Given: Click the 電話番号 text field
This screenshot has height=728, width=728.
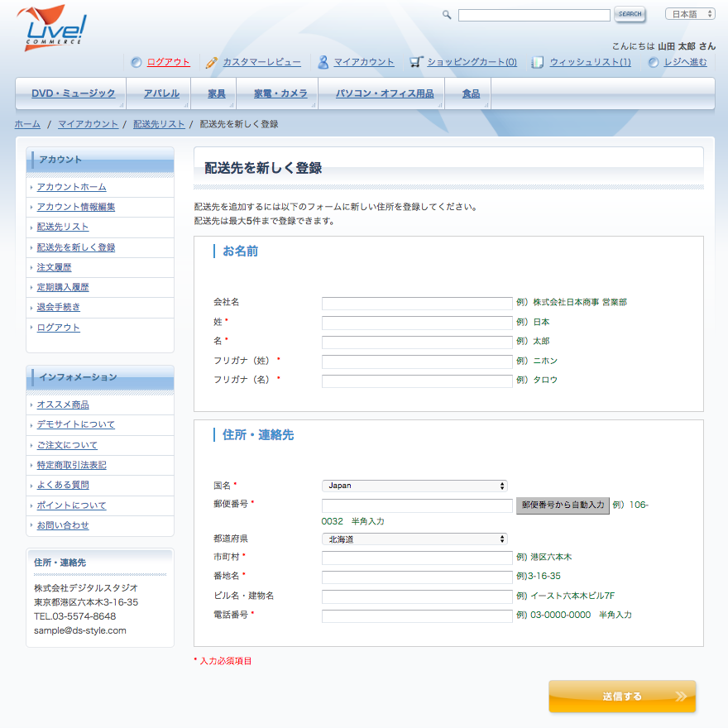Looking at the screenshot, I should (417, 615).
